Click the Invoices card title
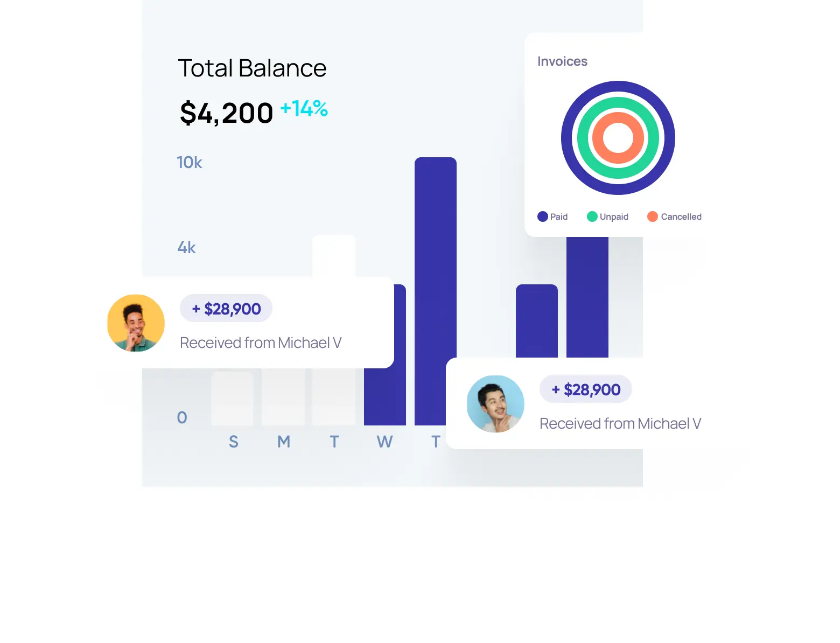The width and height of the screenshot is (840, 643). pyautogui.click(x=562, y=61)
